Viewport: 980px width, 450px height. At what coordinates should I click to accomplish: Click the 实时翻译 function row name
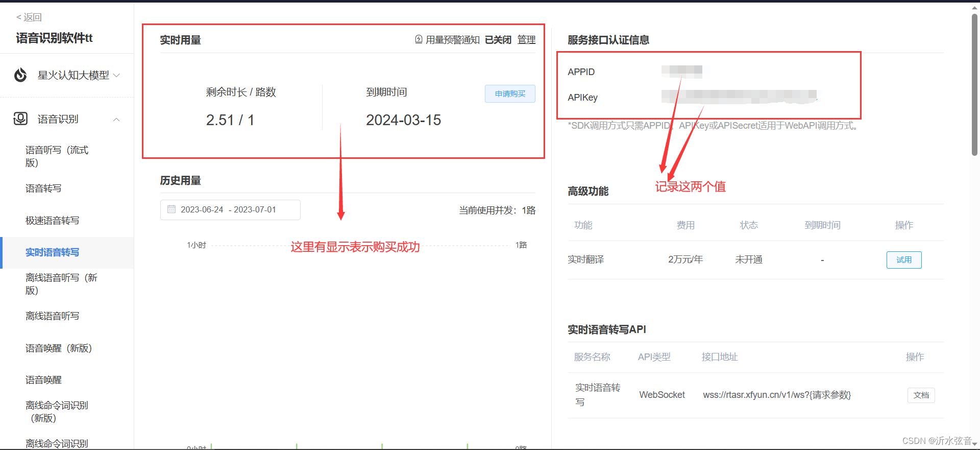[x=586, y=259]
